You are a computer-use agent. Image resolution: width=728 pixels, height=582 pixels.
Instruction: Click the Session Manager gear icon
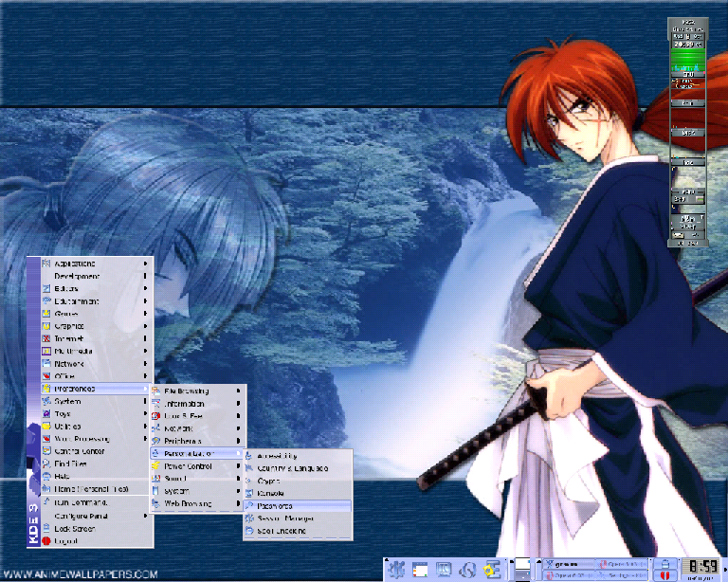[x=249, y=518]
